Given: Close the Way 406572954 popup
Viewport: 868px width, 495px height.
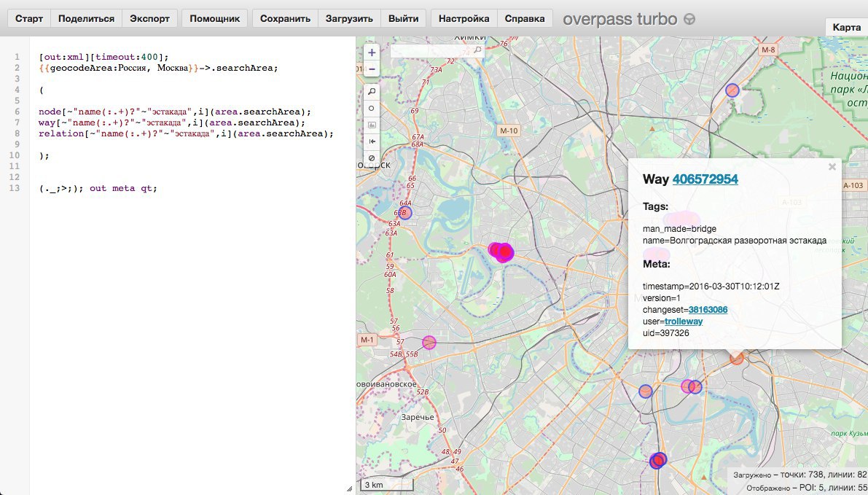Looking at the screenshot, I should click(832, 167).
